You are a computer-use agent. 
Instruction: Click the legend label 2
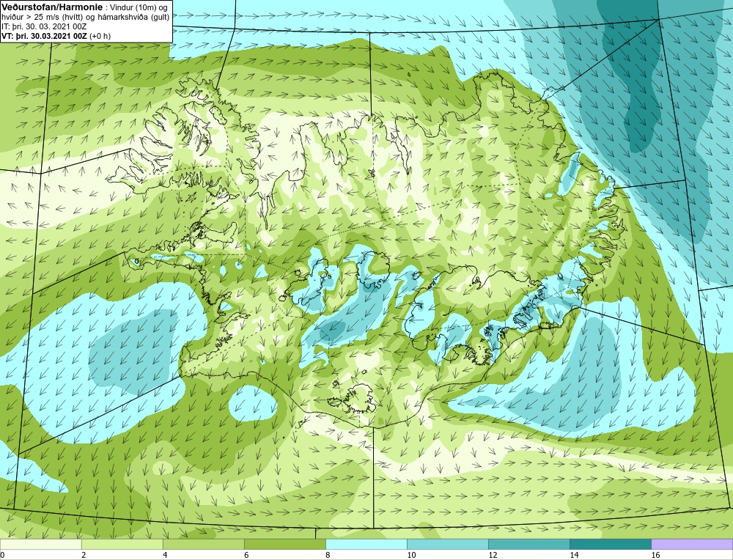pos(84,555)
